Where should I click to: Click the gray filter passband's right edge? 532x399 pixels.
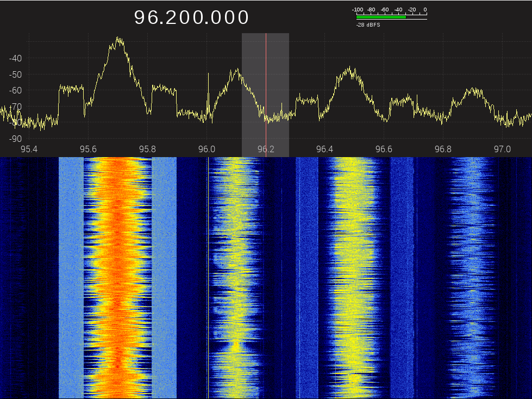(289, 95)
